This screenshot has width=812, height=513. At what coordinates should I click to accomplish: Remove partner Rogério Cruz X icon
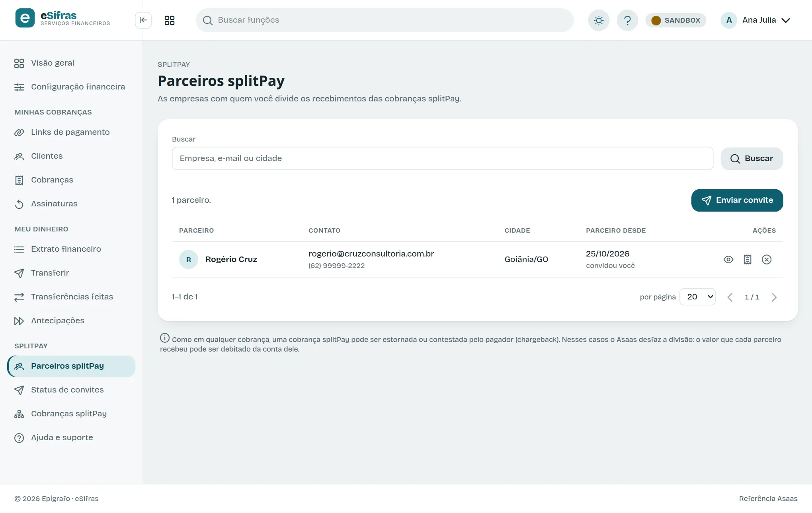766,259
